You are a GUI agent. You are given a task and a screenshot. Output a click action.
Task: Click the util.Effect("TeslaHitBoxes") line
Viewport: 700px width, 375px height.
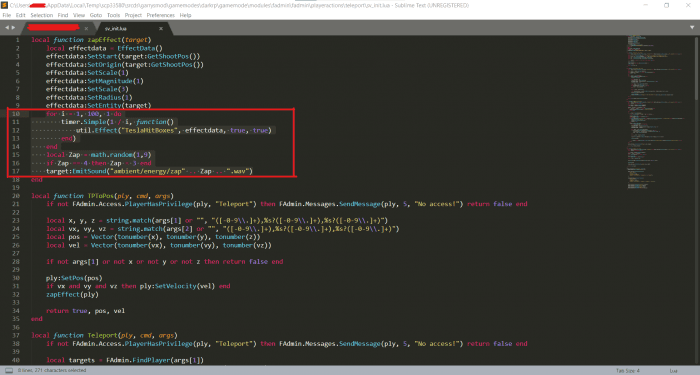174,130
